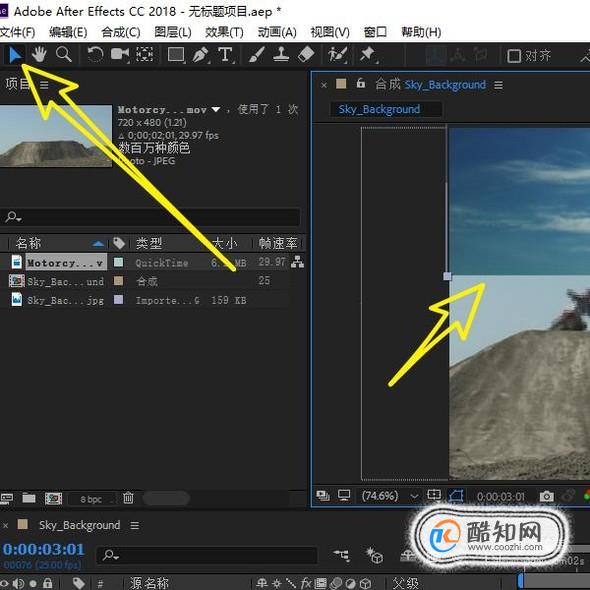
Task: Sort by 名称 column header
Action: coord(28,243)
